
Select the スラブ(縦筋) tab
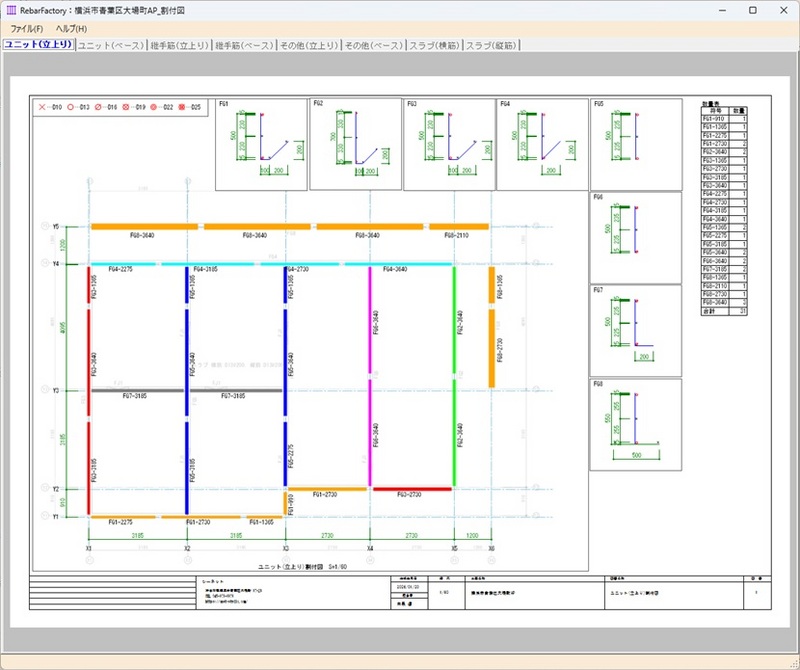tap(492, 46)
